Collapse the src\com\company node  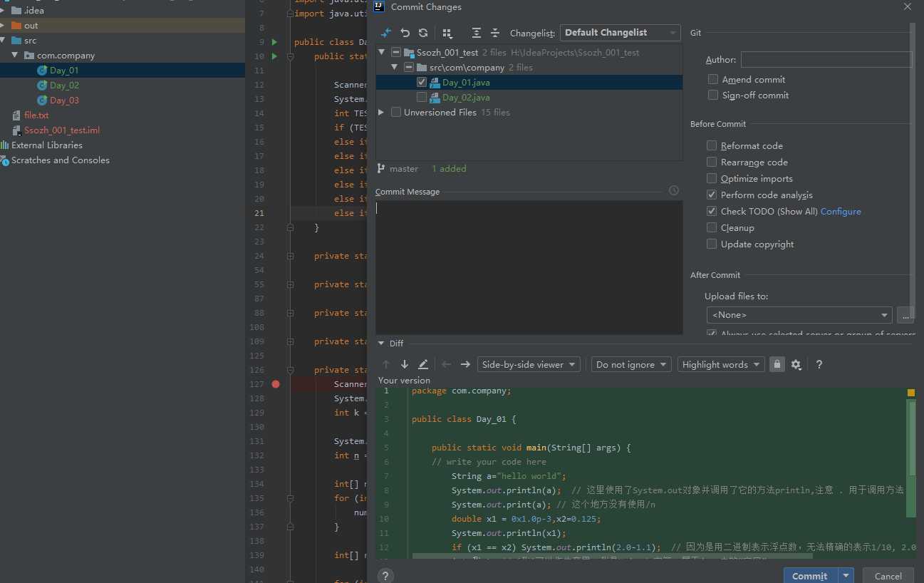[x=394, y=67]
